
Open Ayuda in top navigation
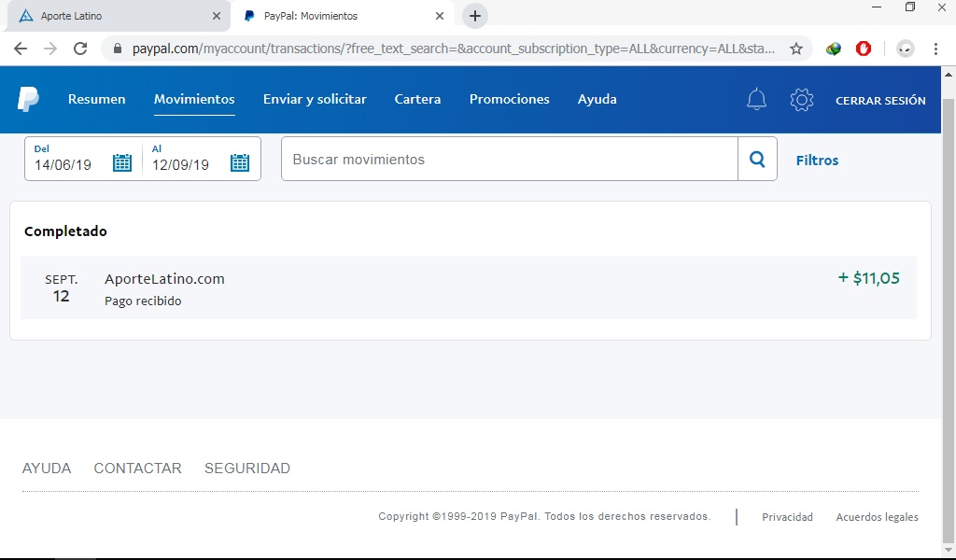(x=597, y=99)
